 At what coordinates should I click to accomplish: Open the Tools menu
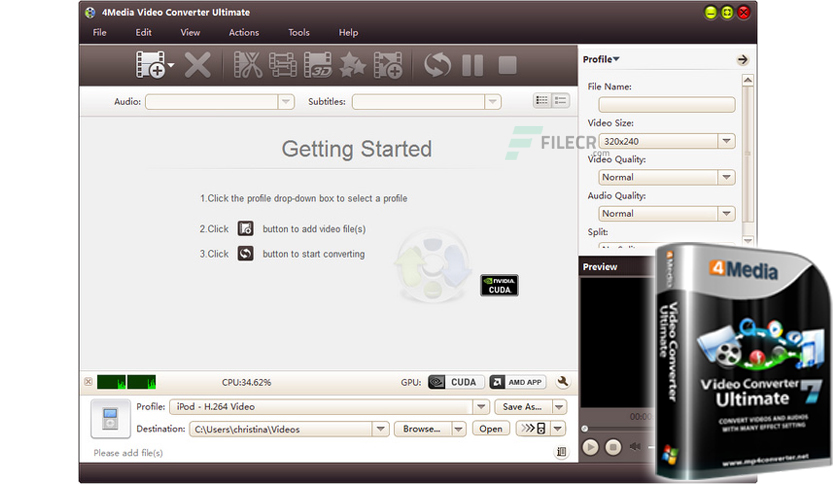point(299,33)
